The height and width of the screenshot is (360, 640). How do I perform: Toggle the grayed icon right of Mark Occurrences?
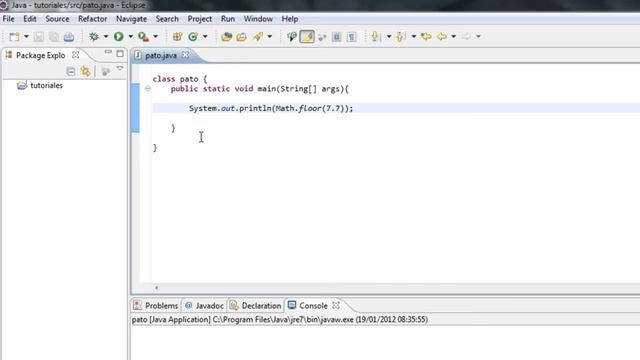pos(322,37)
